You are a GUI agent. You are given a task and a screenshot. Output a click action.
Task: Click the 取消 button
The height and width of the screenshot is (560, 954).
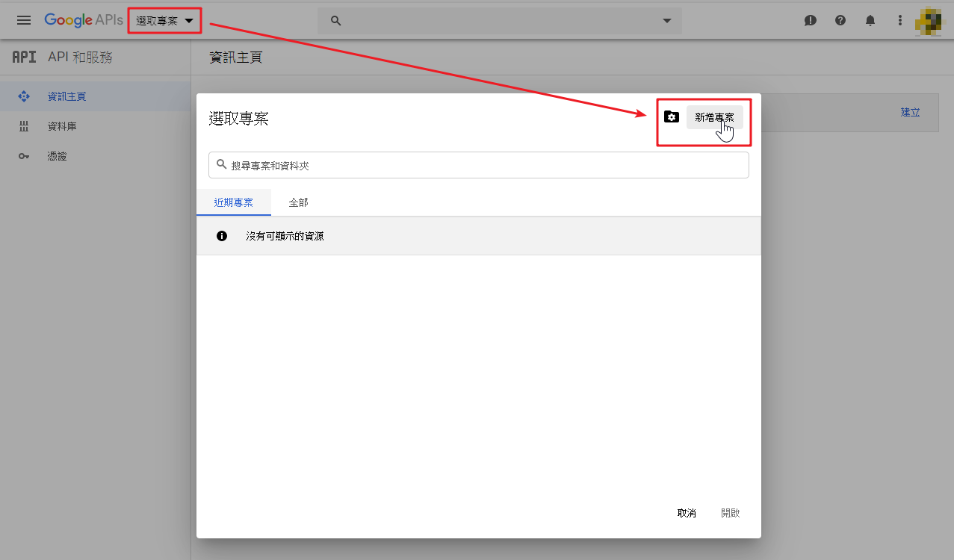687,513
